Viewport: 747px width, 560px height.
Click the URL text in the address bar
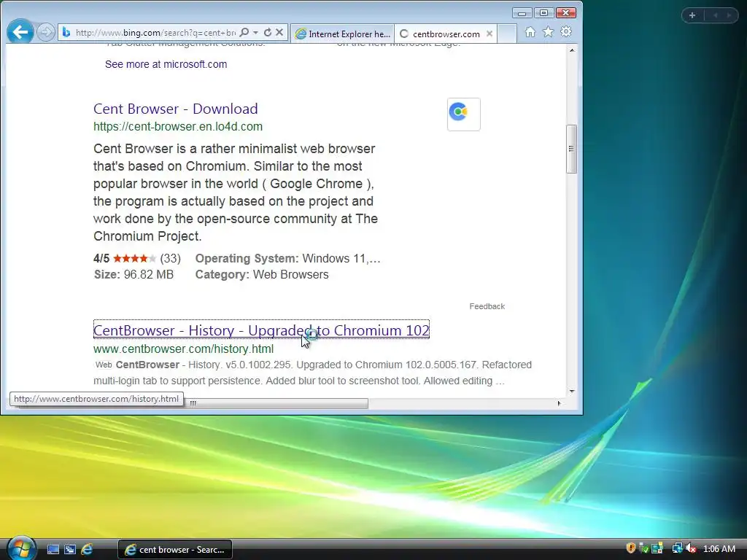[x=156, y=33]
